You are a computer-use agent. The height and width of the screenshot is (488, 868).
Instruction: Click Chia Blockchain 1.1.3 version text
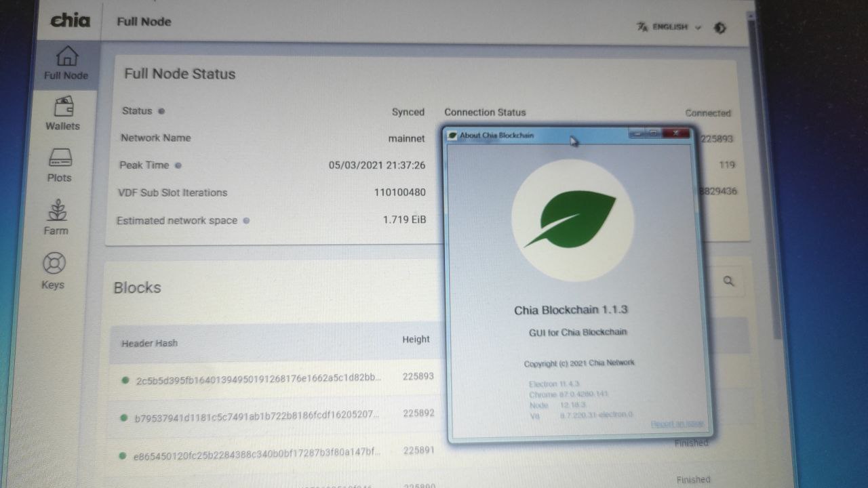click(x=571, y=310)
